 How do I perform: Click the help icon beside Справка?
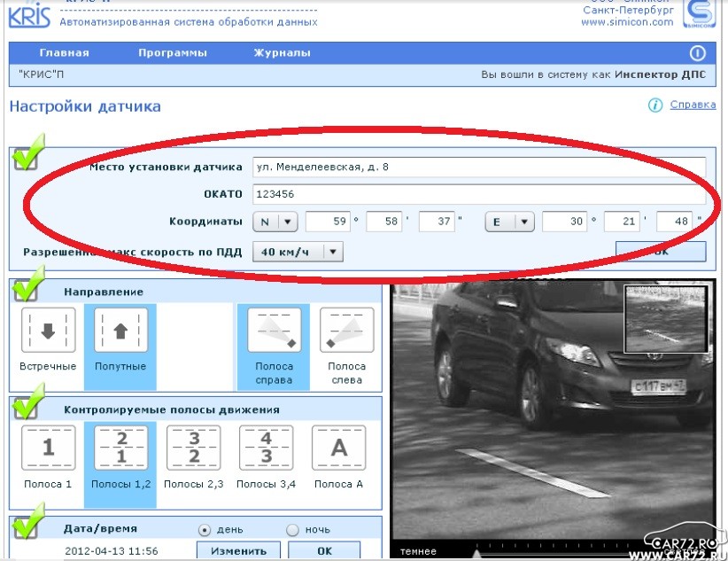[655, 105]
